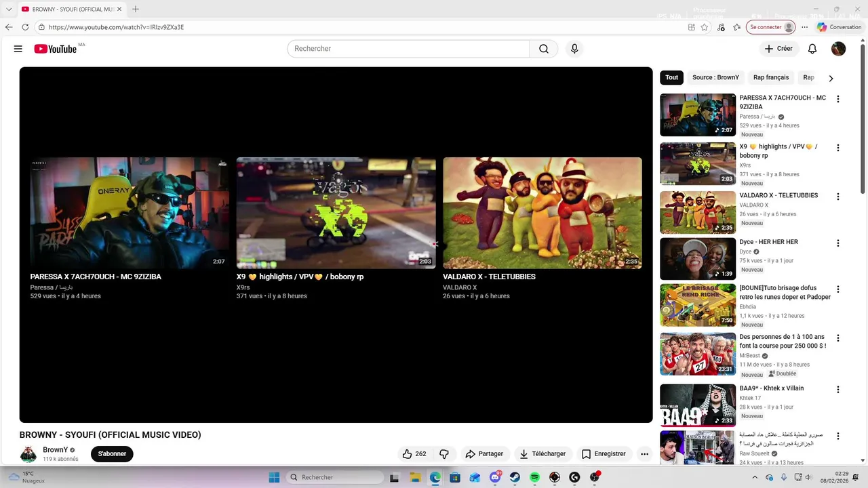Open a new browser tab

136,9
